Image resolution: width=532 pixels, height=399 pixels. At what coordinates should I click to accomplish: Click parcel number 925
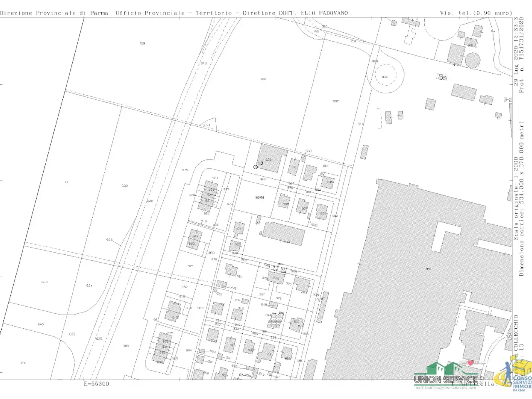tap(226, 189)
